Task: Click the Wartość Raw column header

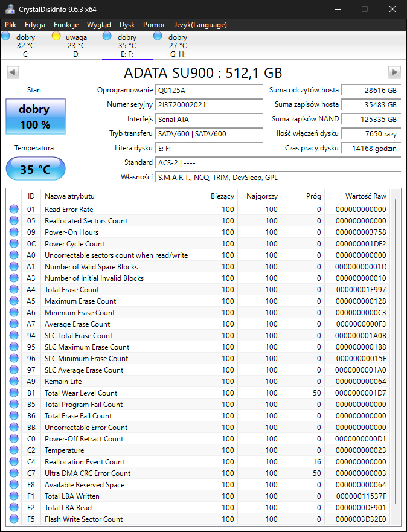Action: pyautogui.click(x=357, y=196)
